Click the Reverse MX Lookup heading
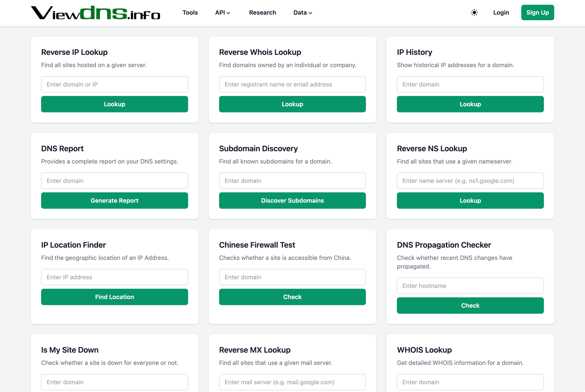The height and width of the screenshot is (392, 585). tap(255, 350)
